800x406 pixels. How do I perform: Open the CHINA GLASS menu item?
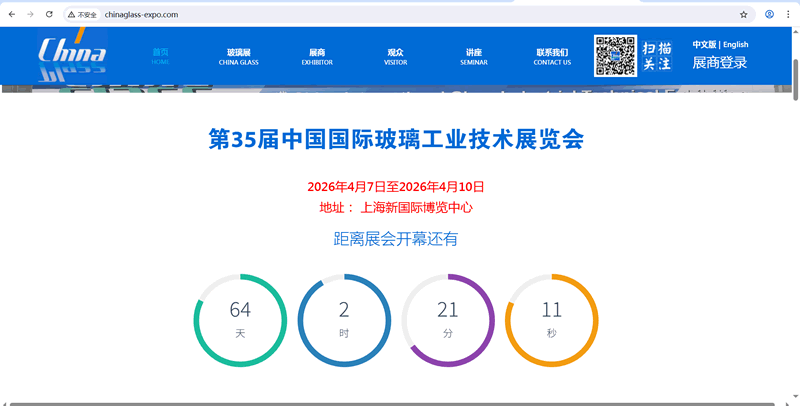tap(238, 56)
